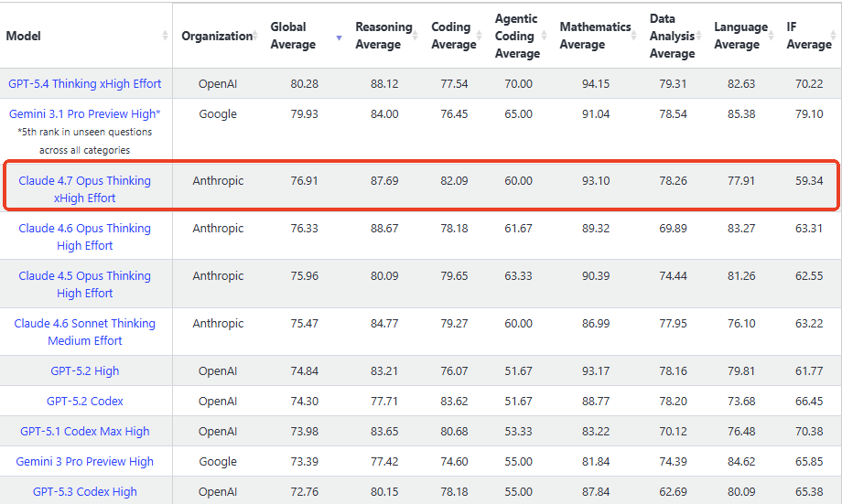The image size is (842, 504).
Task: Open the Gemini 3.1 Pro Preview High link
Action: coord(85,114)
